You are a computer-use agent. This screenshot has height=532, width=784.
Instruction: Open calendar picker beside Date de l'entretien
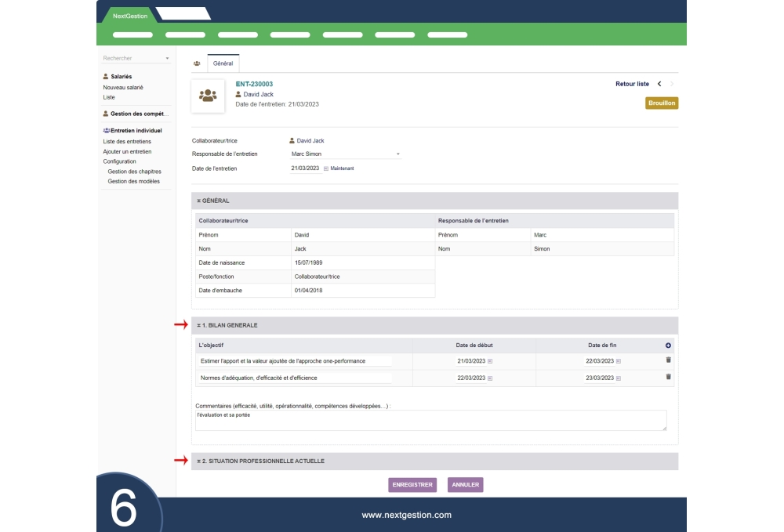click(326, 168)
